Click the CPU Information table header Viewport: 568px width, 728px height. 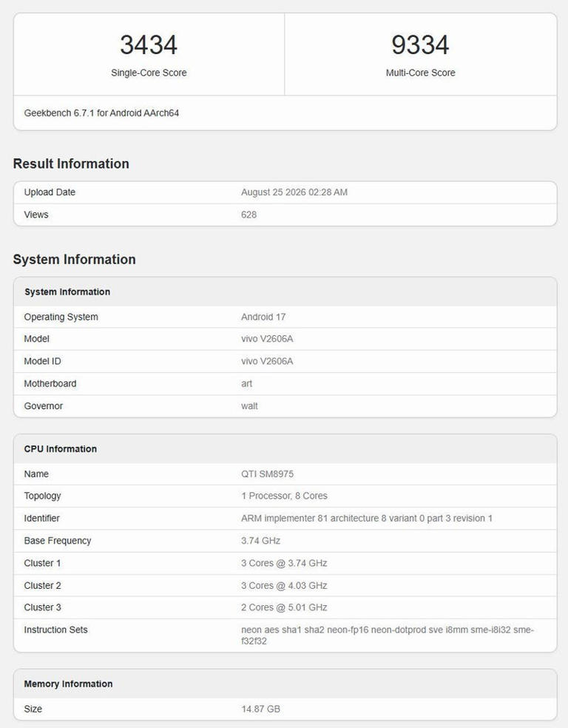(x=61, y=449)
